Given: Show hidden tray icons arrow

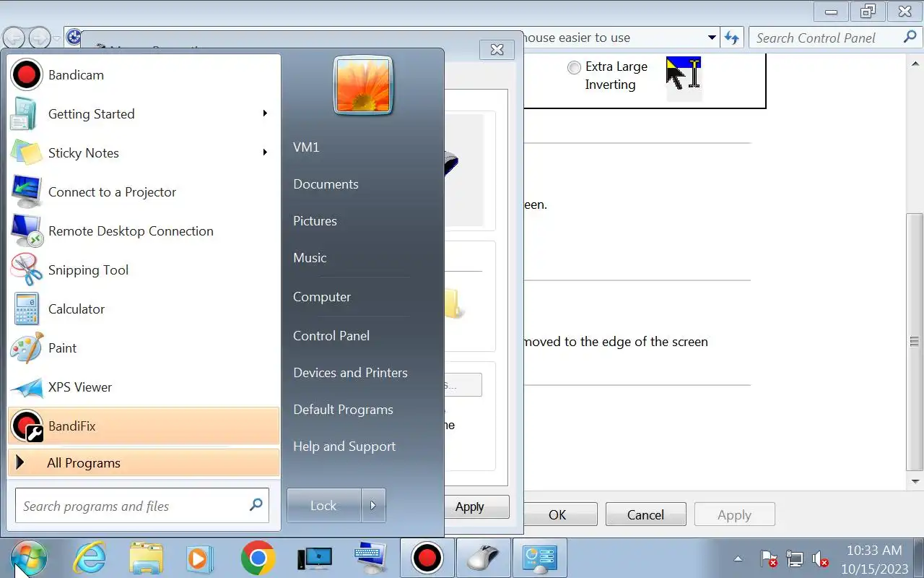Looking at the screenshot, I should coord(738,558).
